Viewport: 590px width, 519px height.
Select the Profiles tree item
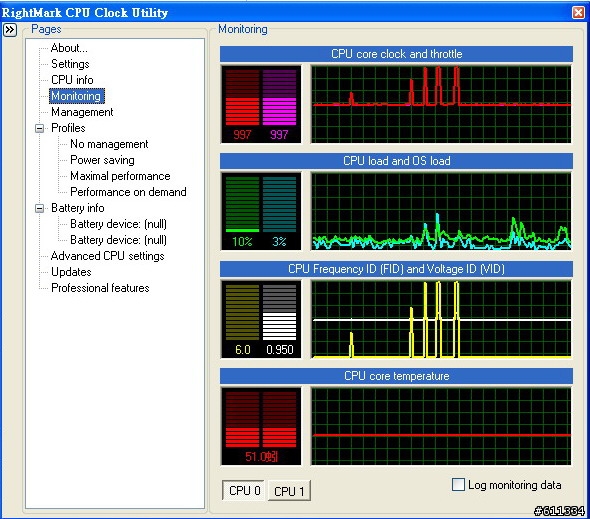point(68,128)
